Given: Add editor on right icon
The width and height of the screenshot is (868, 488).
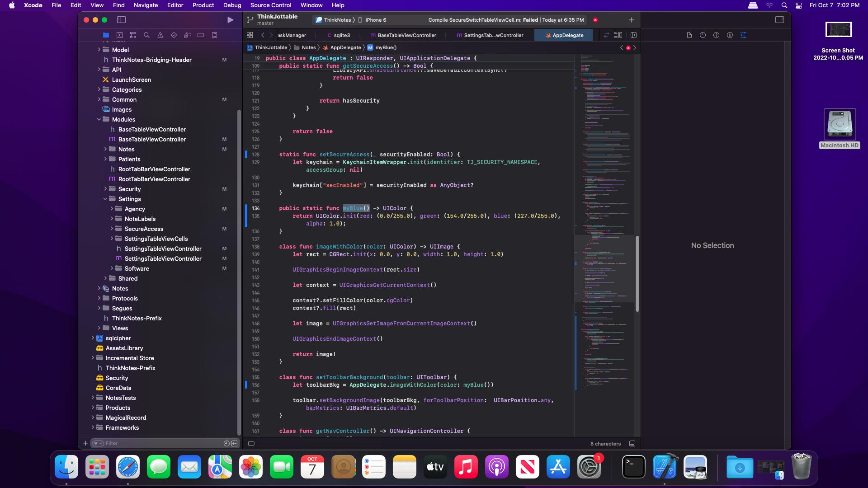Looking at the screenshot, I should tap(633, 35).
